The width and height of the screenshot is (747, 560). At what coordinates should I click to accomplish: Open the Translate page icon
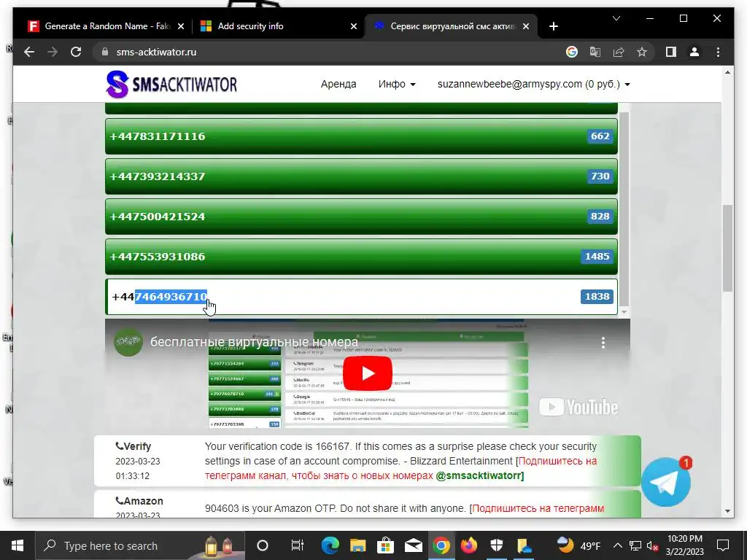(595, 52)
